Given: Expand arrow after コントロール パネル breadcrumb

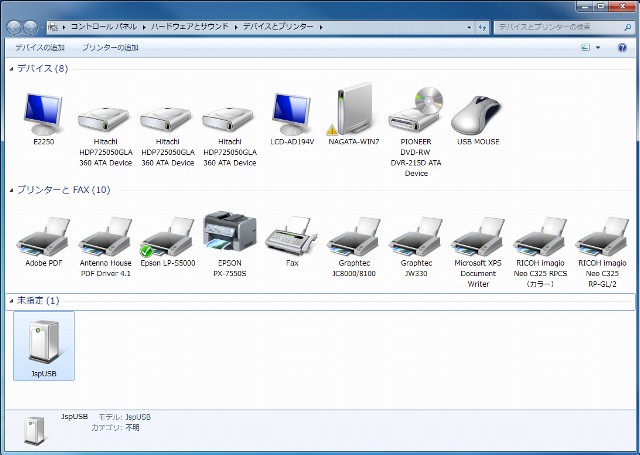Looking at the screenshot, I should pos(144,27).
